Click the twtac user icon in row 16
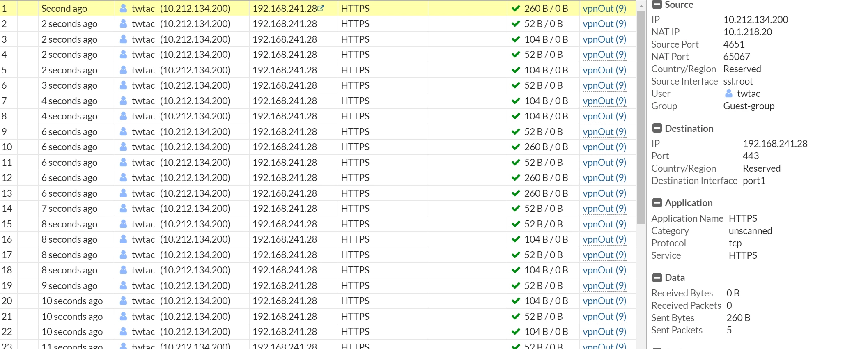 pos(123,239)
